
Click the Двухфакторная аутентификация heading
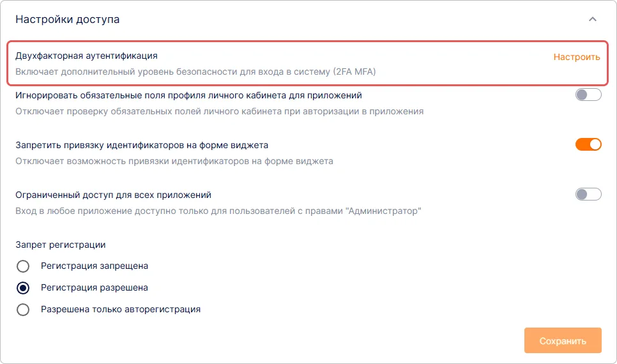click(x=86, y=56)
